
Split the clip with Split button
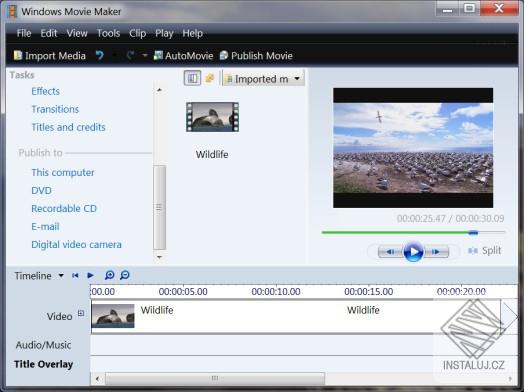point(485,251)
